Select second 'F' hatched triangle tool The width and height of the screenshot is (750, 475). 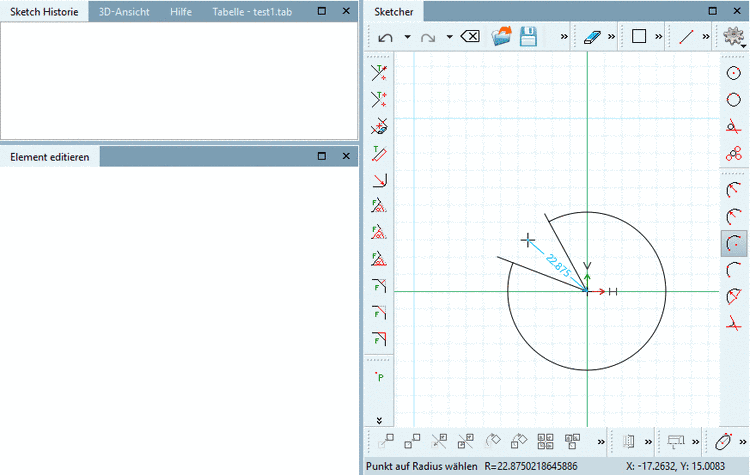tap(379, 232)
